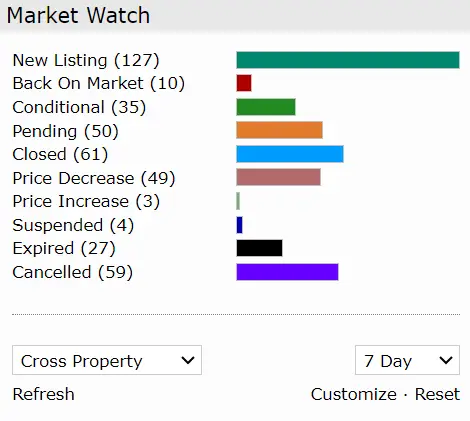
Task: Open Closed (61) listings
Action: (60, 155)
